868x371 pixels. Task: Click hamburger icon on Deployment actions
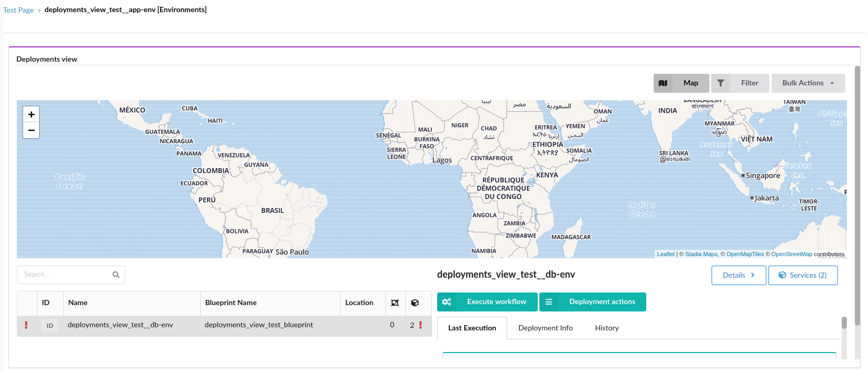coord(549,302)
